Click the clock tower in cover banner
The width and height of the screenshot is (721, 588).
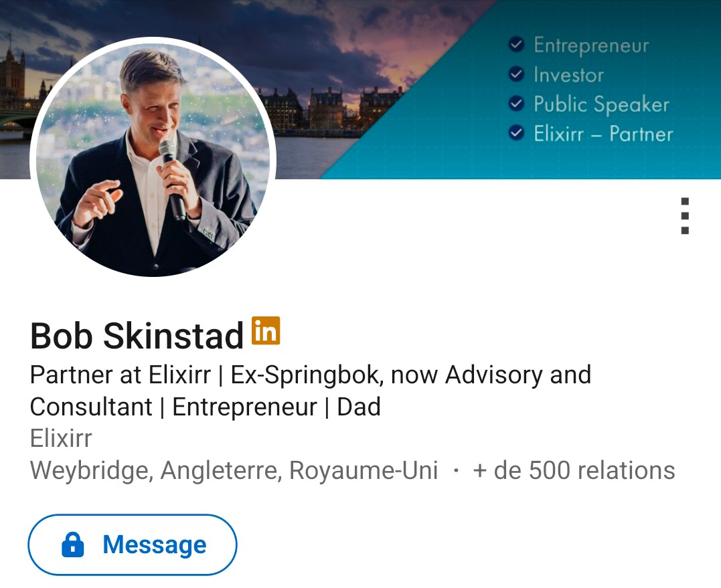[x=11, y=74]
